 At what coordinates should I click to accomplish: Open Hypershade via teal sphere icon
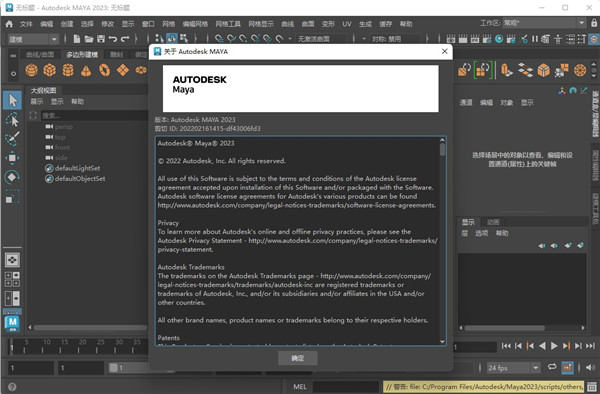tap(499, 39)
